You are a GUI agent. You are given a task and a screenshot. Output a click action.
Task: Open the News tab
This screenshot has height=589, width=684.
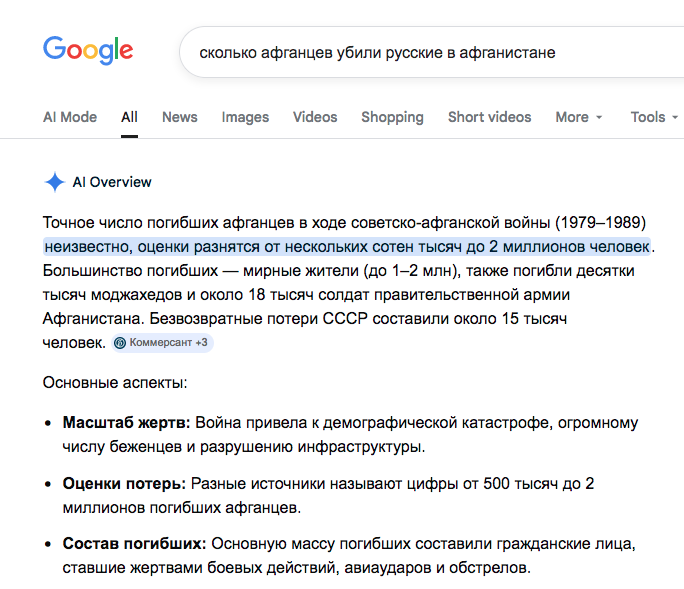[180, 117]
